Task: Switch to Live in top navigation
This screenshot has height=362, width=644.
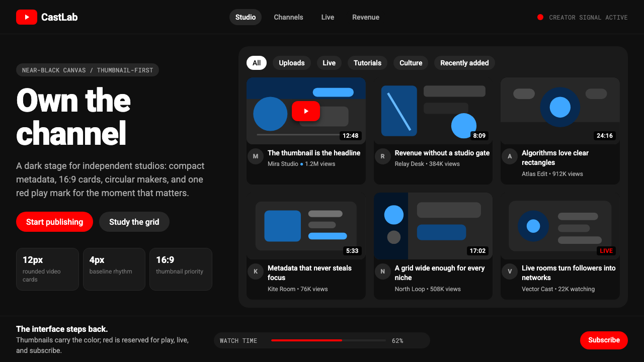Action: point(328,17)
